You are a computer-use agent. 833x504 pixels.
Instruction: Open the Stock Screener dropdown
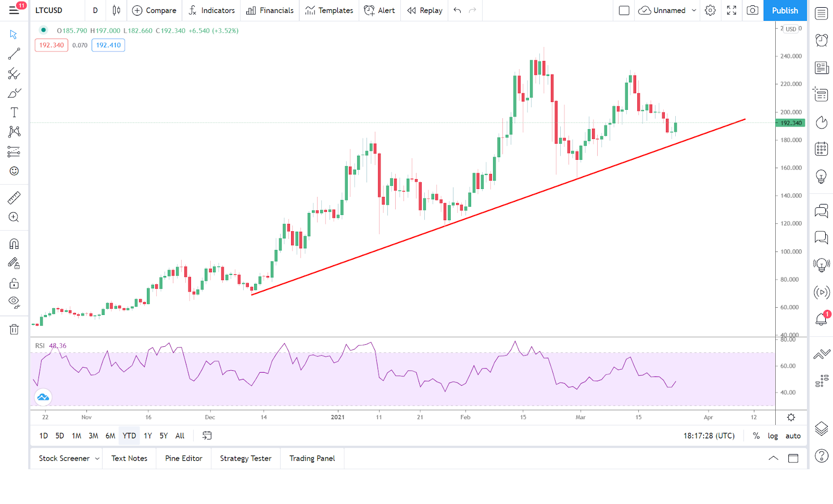coord(69,458)
